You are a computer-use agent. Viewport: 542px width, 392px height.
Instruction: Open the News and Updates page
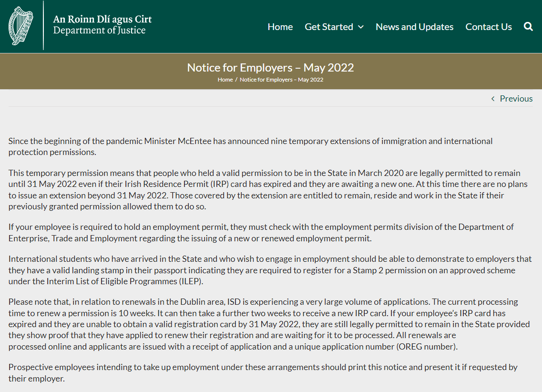click(x=414, y=27)
